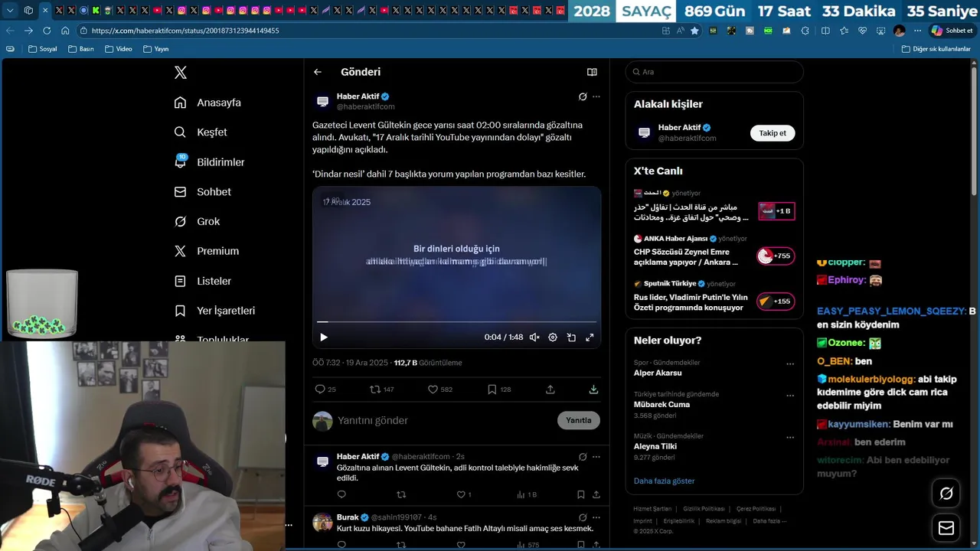
Task: Click the Ara search box
Action: (x=714, y=72)
